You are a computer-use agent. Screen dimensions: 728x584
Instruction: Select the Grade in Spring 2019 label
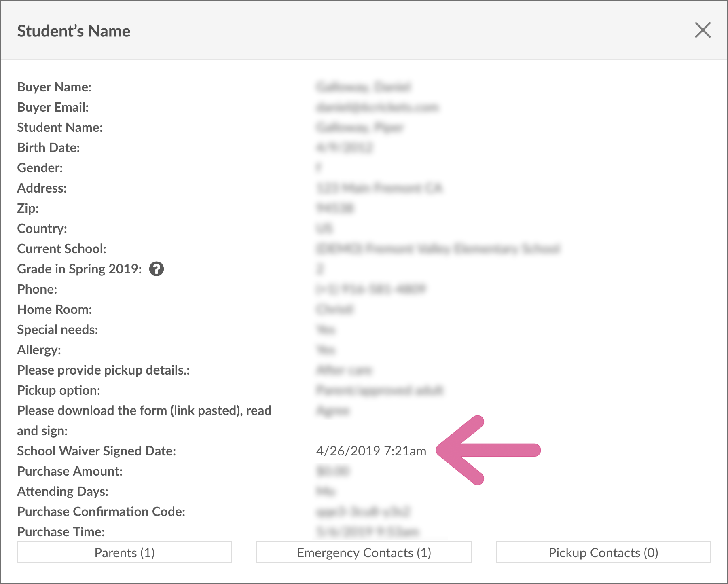coord(79,269)
